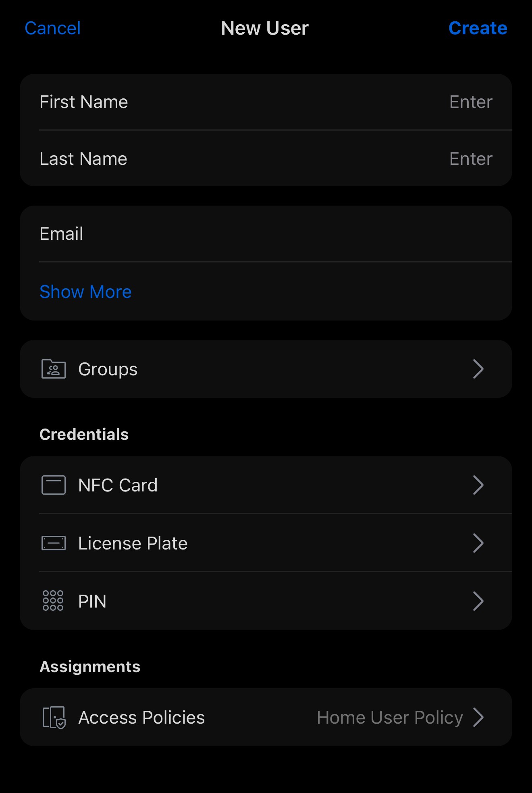This screenshot has height=793, width=532.
Task: Tap the Groups folder icon
Action: click(54, 369)
